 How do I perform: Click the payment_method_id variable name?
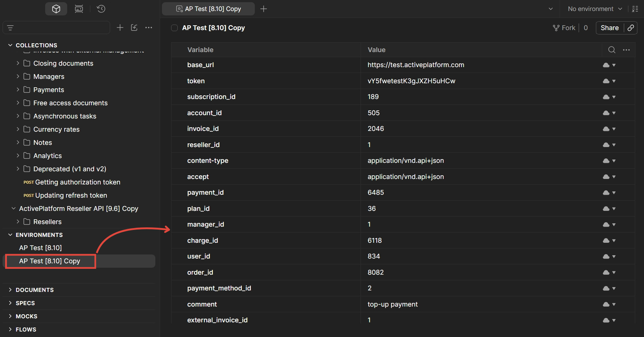pyautogui.click(x=219, y=288)
